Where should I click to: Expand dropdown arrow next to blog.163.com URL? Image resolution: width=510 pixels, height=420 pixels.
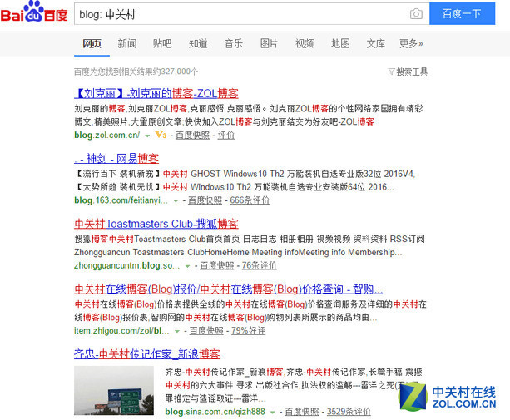tap(176, 201)
